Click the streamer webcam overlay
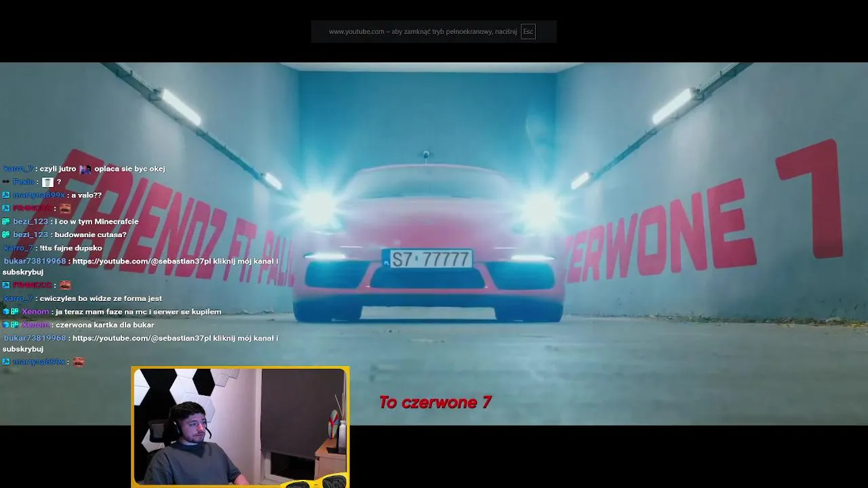 241,427
